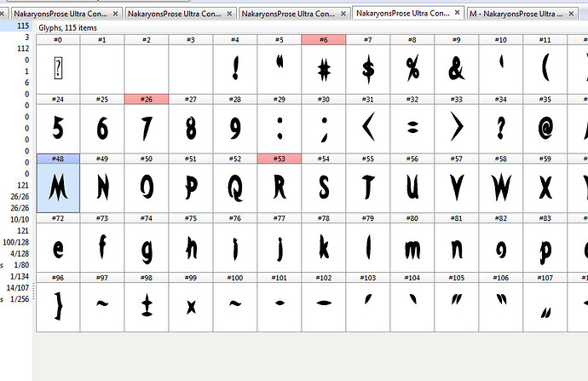
Task: Select the tilde glyph #97
Action: [102, 307]
